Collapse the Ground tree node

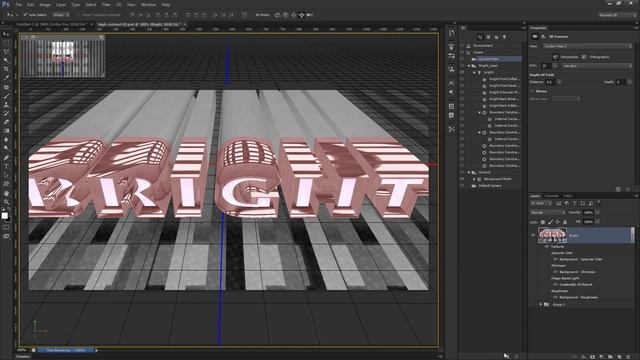click(469, 172)
